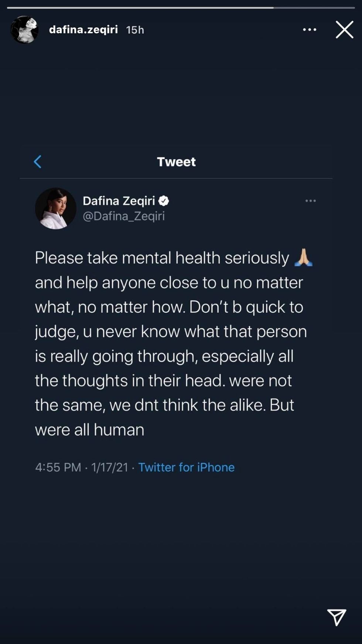
Task: Click the verified badge checkmark
Action: (164, 201)
